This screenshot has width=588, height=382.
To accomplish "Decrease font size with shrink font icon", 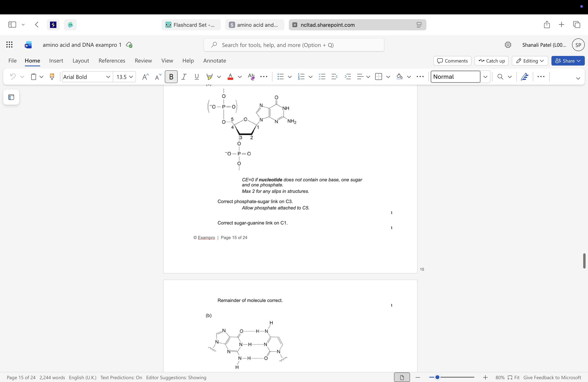I will 158,77.
